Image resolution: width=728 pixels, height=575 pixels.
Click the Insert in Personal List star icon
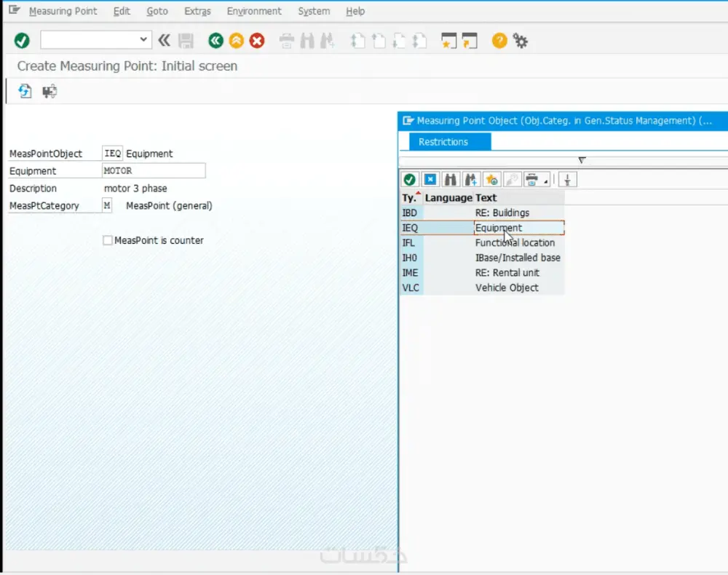click(490, 179)
